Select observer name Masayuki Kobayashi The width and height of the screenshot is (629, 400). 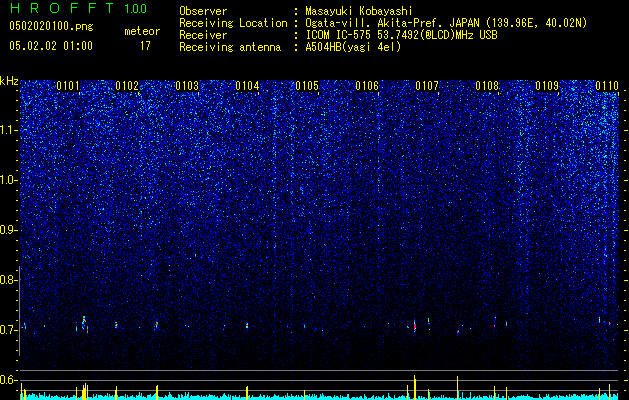coord(359,11)
